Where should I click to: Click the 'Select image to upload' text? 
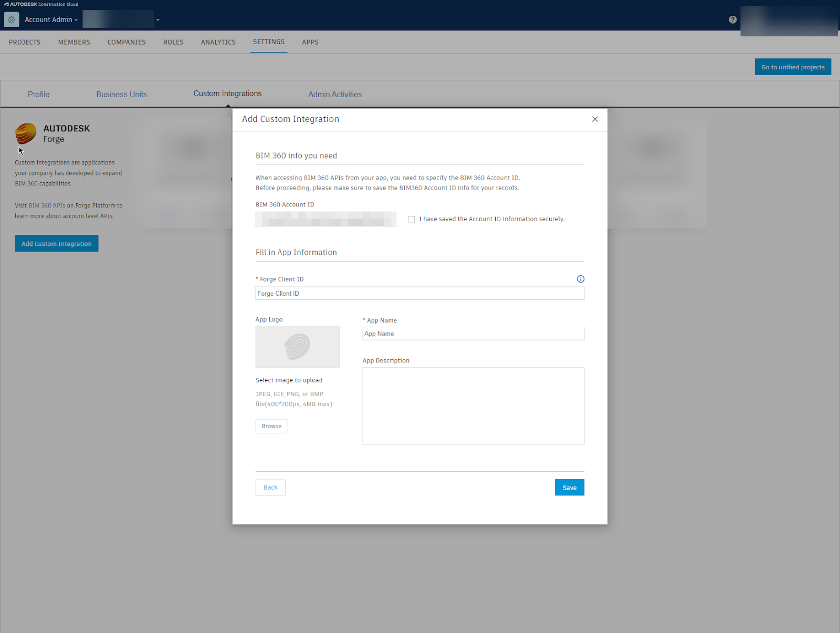pyautogui.click(x=289, y=380)
